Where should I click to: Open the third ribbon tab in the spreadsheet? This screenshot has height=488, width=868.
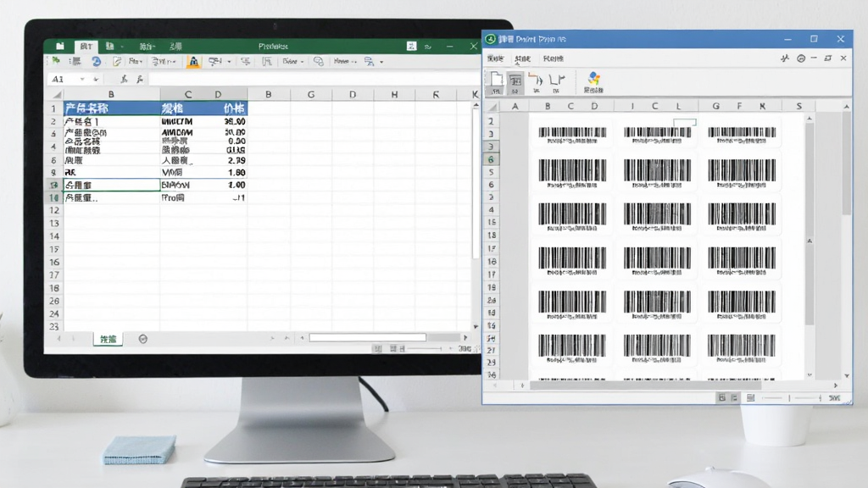(147, 47)
